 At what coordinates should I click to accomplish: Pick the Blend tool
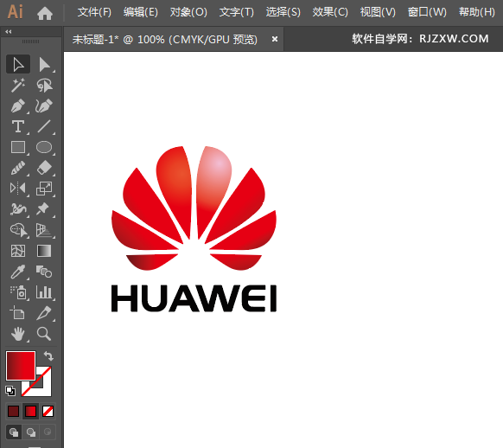44,272
